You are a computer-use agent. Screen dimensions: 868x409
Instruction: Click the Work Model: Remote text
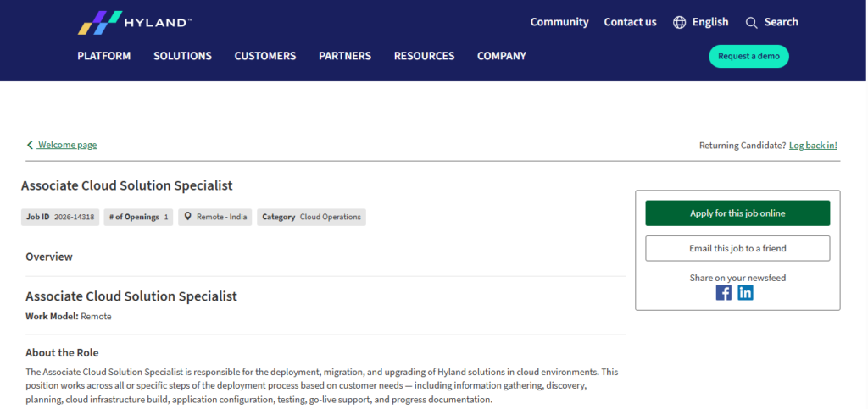(69, 317)
